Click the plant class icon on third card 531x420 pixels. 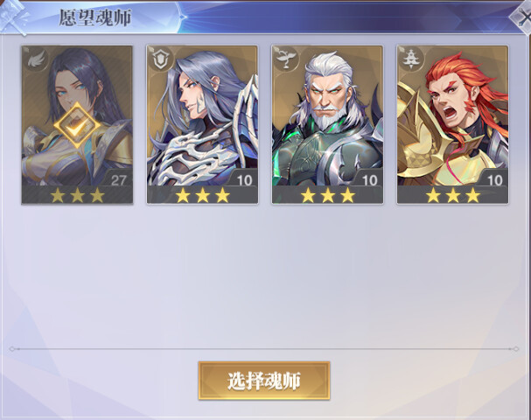[287, 60]
